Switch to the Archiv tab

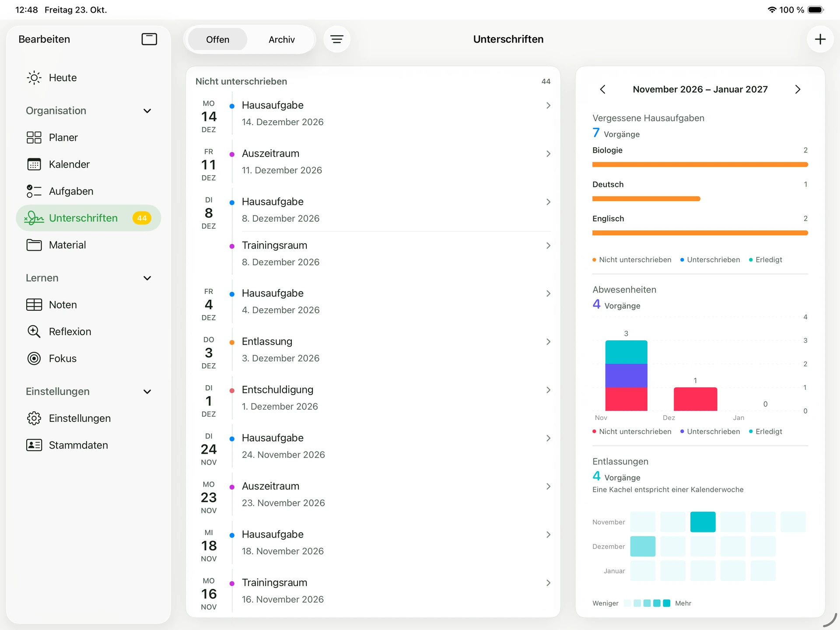[x=281, y=39]
